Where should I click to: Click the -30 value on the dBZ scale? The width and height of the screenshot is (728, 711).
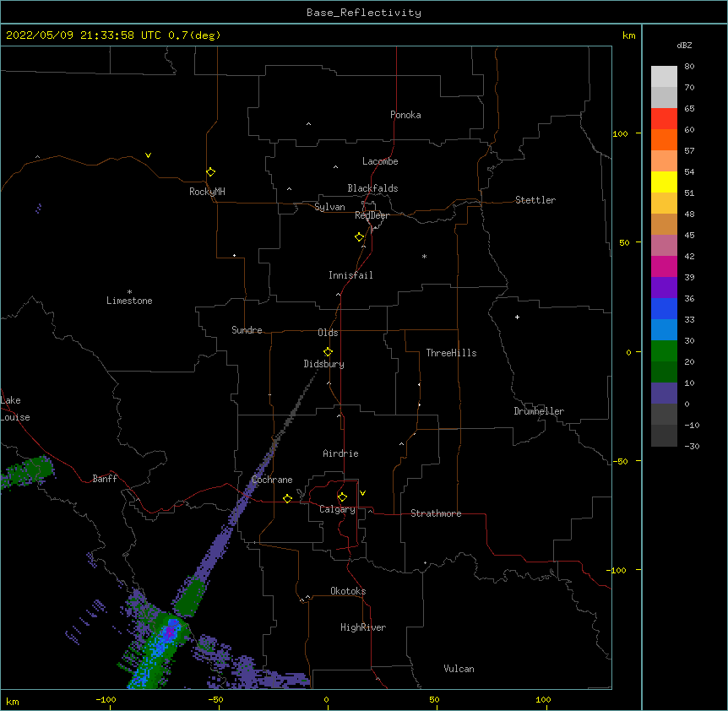[x=692, y=447]
